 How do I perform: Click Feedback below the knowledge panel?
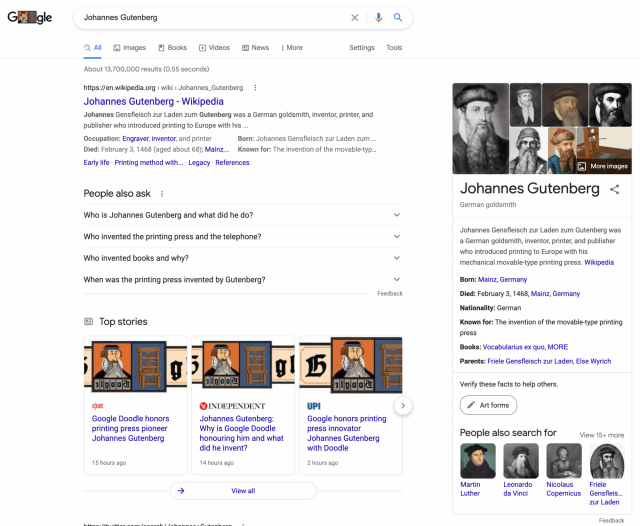tap(611, 520)
